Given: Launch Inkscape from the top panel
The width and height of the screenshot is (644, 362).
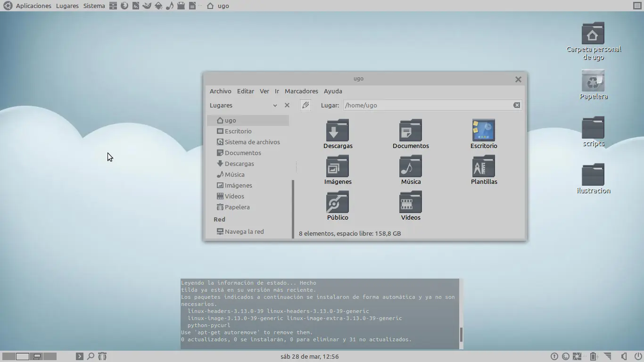Looking at the screenshot, I should pyautogui.click(x=158, y=6).
